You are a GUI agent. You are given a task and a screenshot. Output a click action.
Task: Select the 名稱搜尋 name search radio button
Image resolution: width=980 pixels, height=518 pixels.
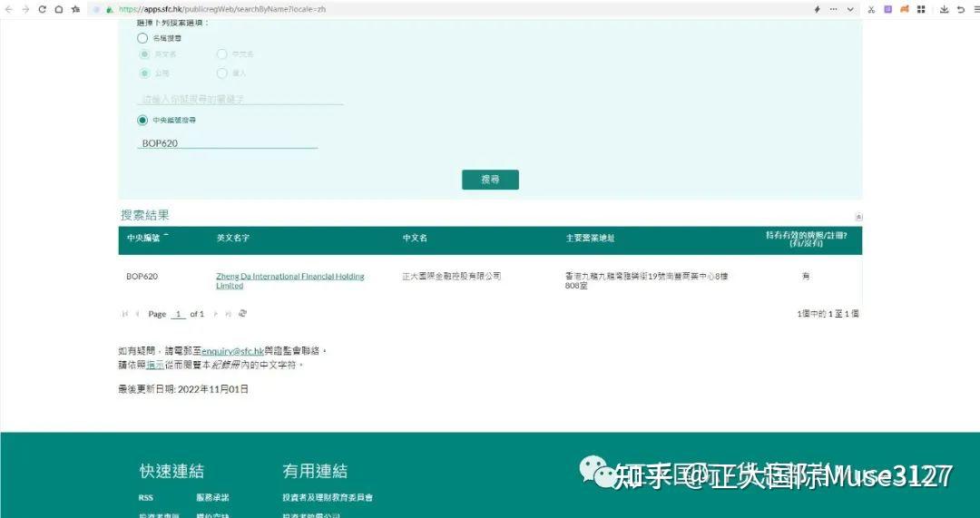pyautogui.click(x=142, y=38)
